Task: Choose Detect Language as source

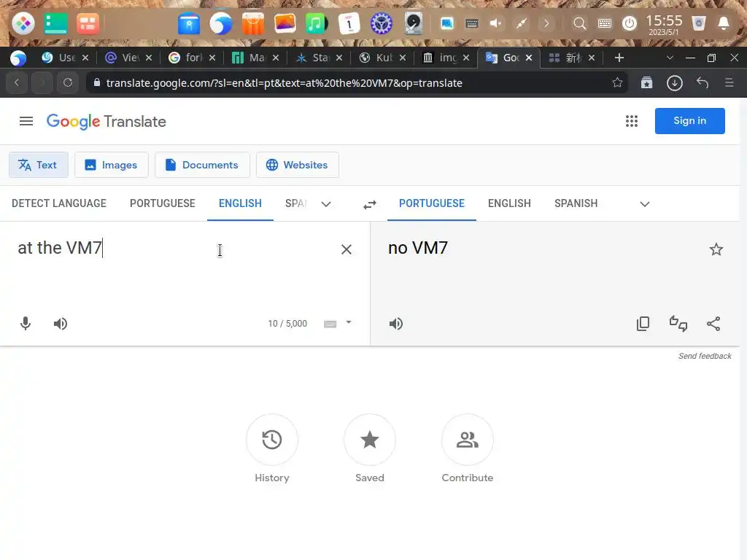Action: (59, 203)
